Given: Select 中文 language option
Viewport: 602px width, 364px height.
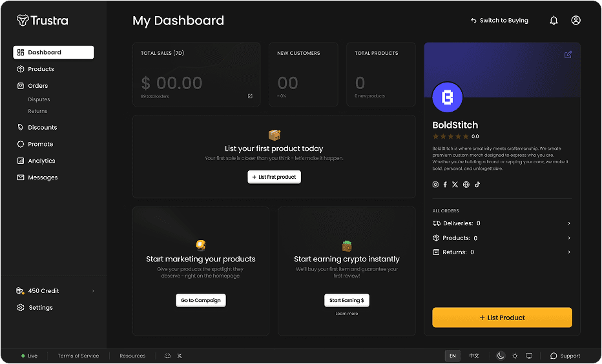Looking at the screenshot, I should (x=474, y=356).
